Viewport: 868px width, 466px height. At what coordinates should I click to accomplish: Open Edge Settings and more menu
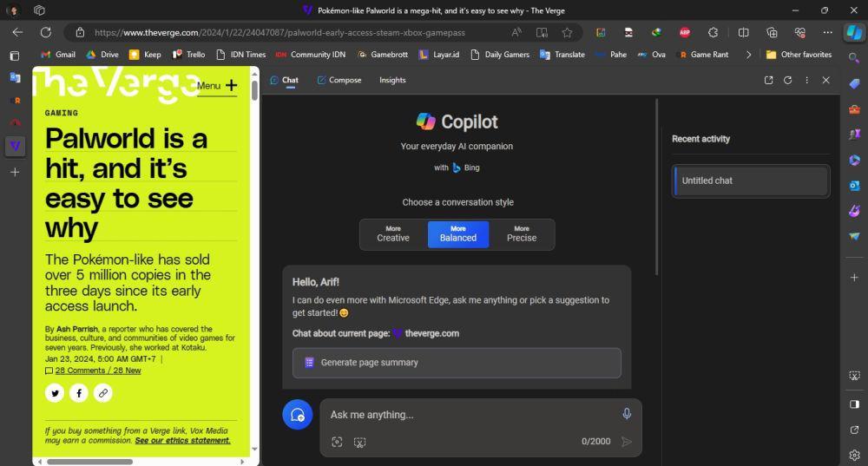(x=827, y=33)
